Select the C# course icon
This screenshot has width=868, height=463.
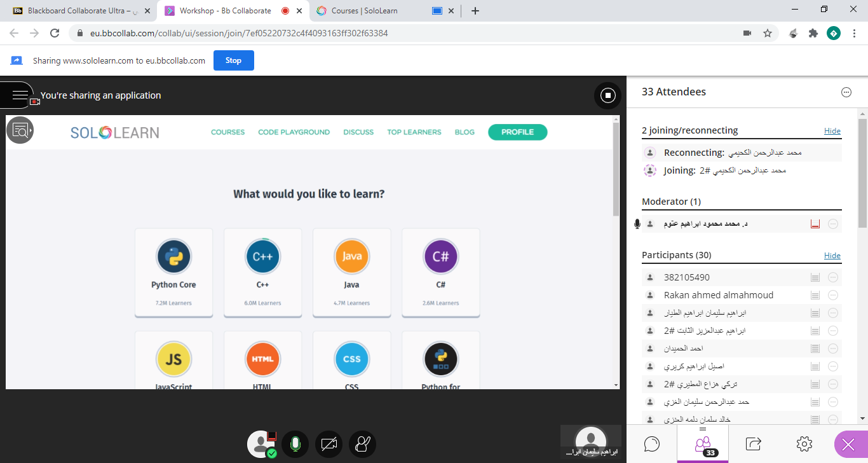[x=440, y=256]
